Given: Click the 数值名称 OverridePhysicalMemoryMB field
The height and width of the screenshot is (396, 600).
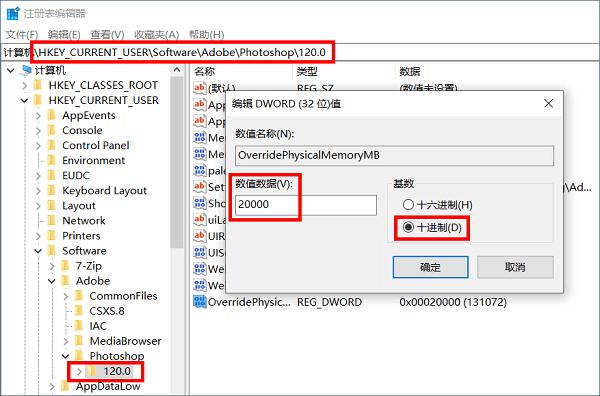Looking at the screenshot, I should (394, 155).
